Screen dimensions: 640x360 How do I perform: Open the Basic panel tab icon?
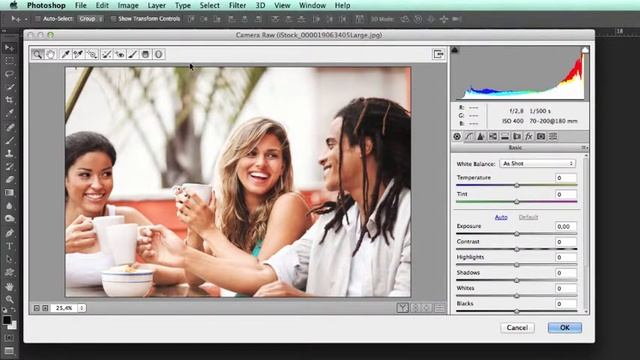click(457, 136)
